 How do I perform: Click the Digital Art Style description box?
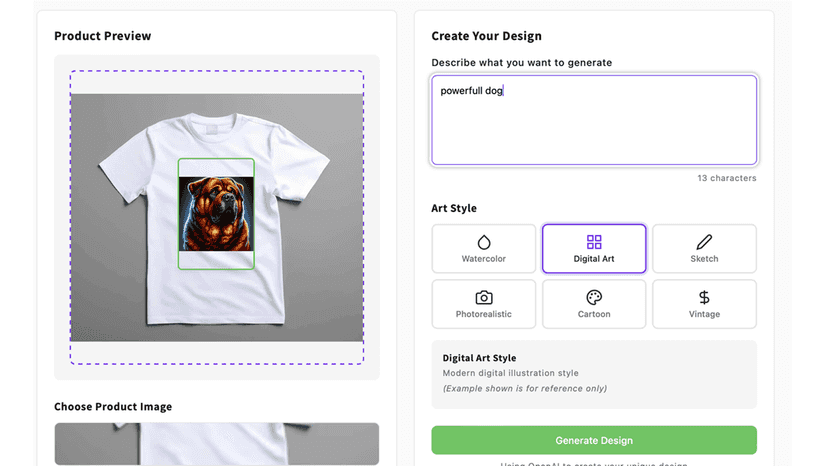594,374
